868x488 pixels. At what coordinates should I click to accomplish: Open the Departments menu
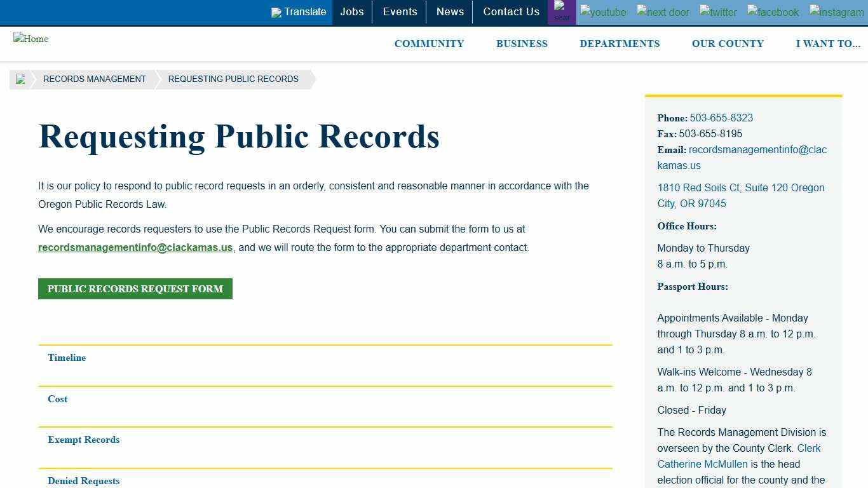pyautogui.click(x=620, y=43)
